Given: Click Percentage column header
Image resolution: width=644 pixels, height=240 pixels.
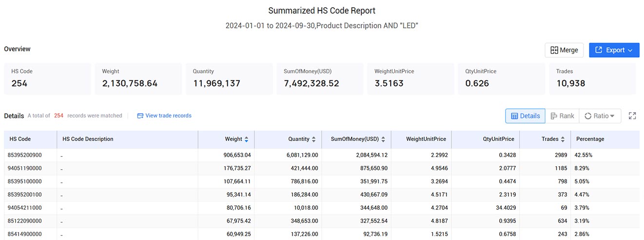Looking at the screenshot, I should click(605, 139).
